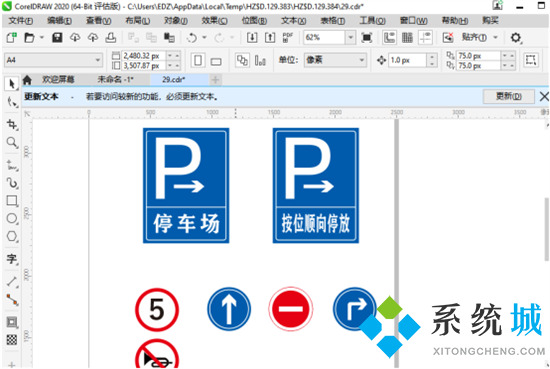This screenshot has height=369, width=550.
Task: Select the Parallel dimension line tool
Action: tap(12, 281)
